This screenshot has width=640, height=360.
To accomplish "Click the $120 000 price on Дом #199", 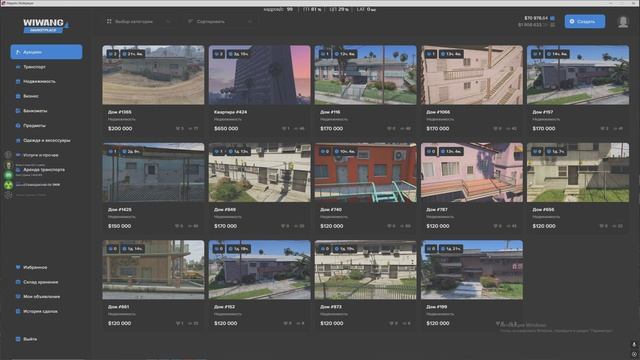I will click(x=438, y=323).
